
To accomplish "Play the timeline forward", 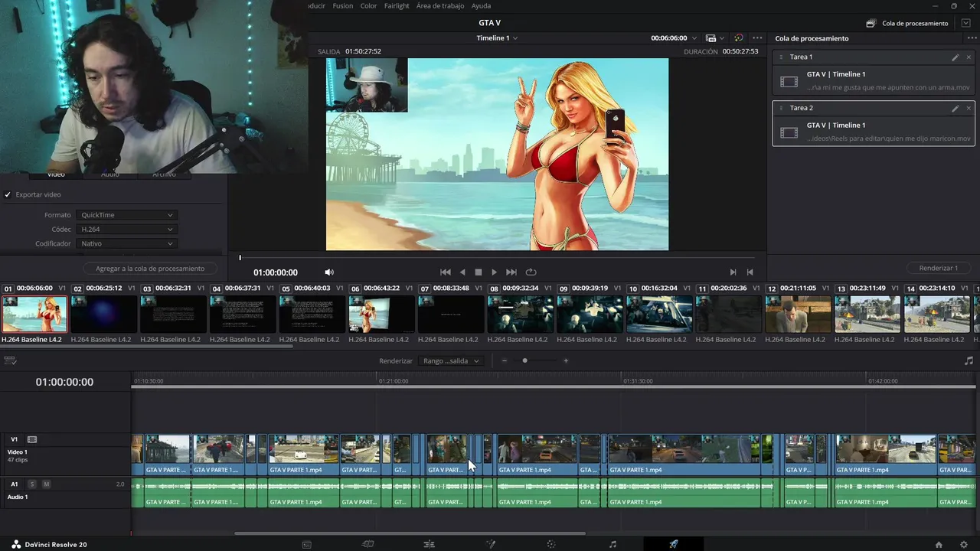I will 495,272.
